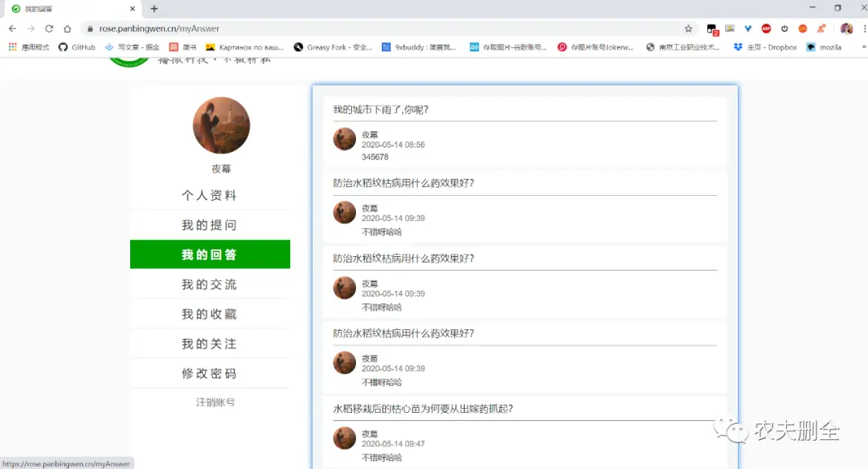Open the GitHub bookmark
Image resolution: width=868 pixels, height=469 pixels.
[x=77, y=47]
